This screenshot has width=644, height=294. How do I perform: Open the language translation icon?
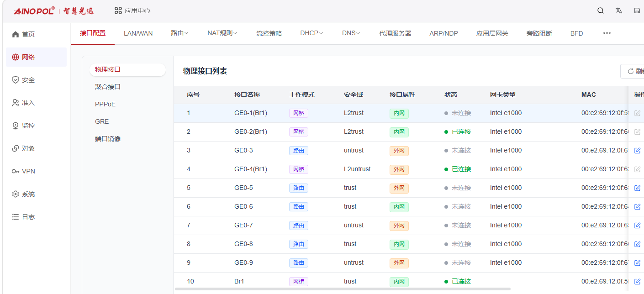[619, 10]
